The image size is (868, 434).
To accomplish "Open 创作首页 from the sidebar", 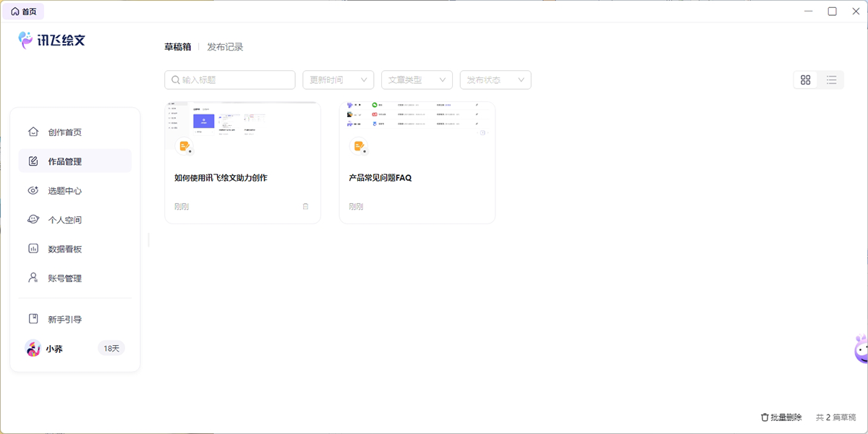I will (x=64, y=132).
